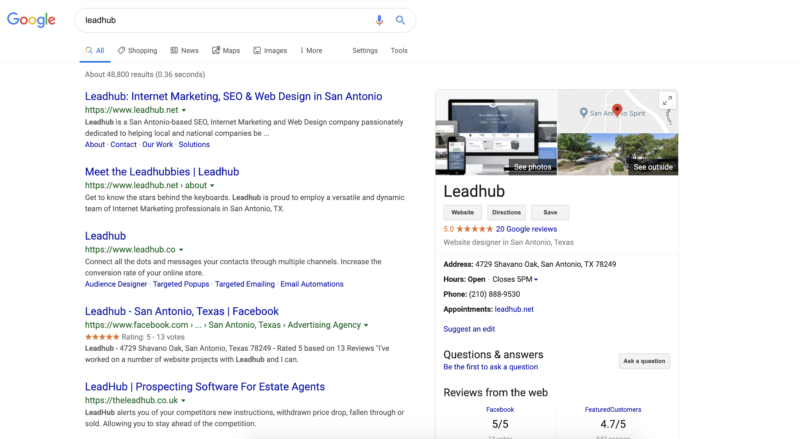800x439 pixels.
Task: Click the Directions button
Action: coord(507,212)
